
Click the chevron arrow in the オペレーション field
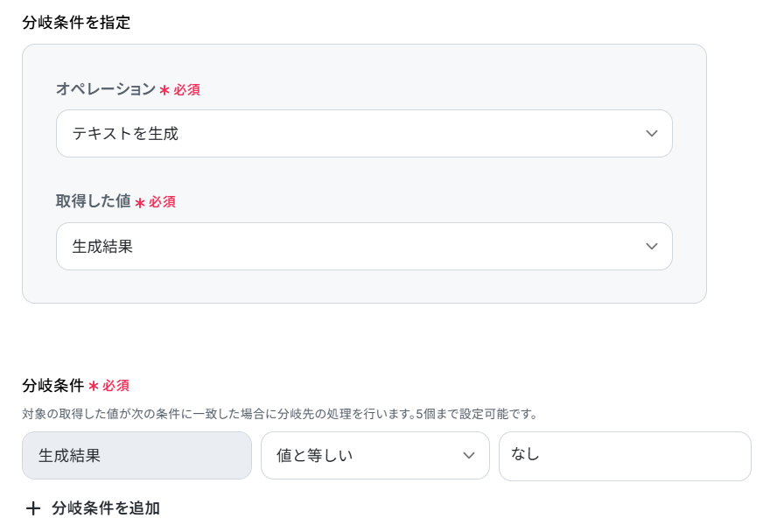pyautogui.click(x=651, y=134)
